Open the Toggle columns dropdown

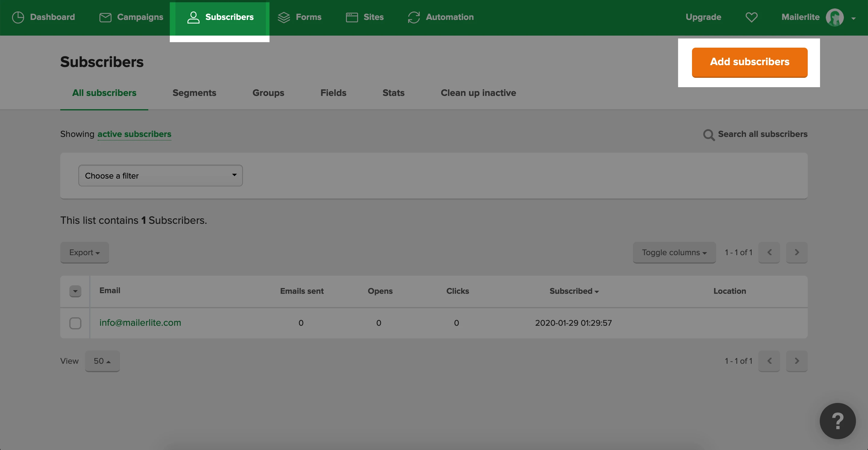674,252
